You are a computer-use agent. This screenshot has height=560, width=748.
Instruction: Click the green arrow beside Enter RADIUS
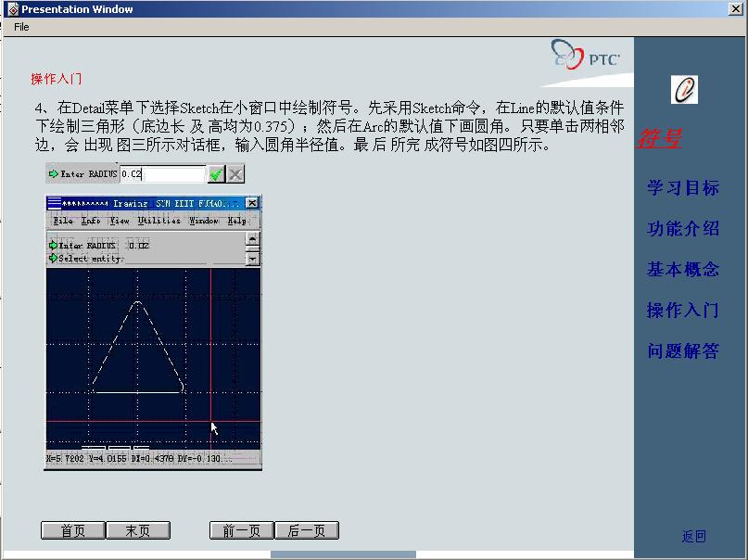[x=54, y=174]
